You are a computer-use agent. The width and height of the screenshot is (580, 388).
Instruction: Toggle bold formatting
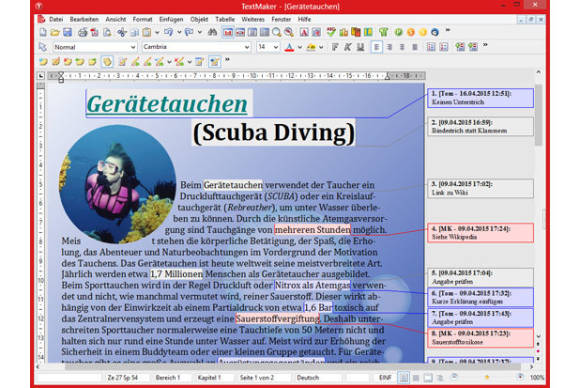pos(335,47)
